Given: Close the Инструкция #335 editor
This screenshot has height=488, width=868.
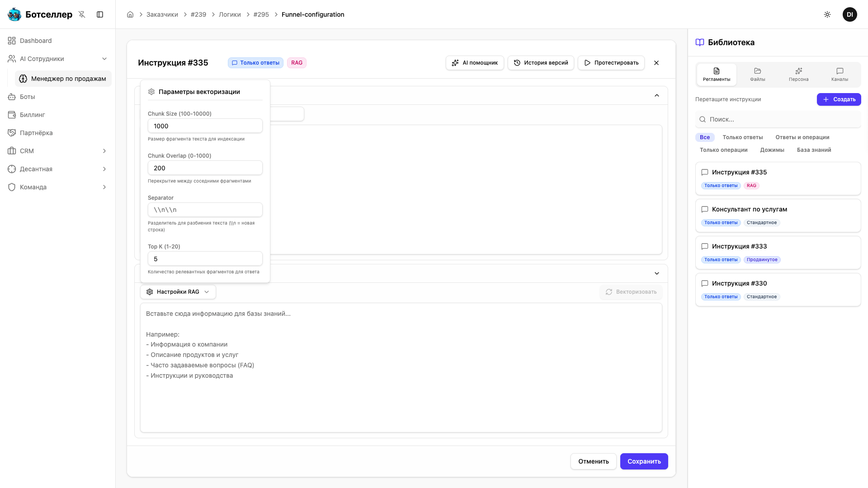Looking at the screenshot, I should click(656, 63).
